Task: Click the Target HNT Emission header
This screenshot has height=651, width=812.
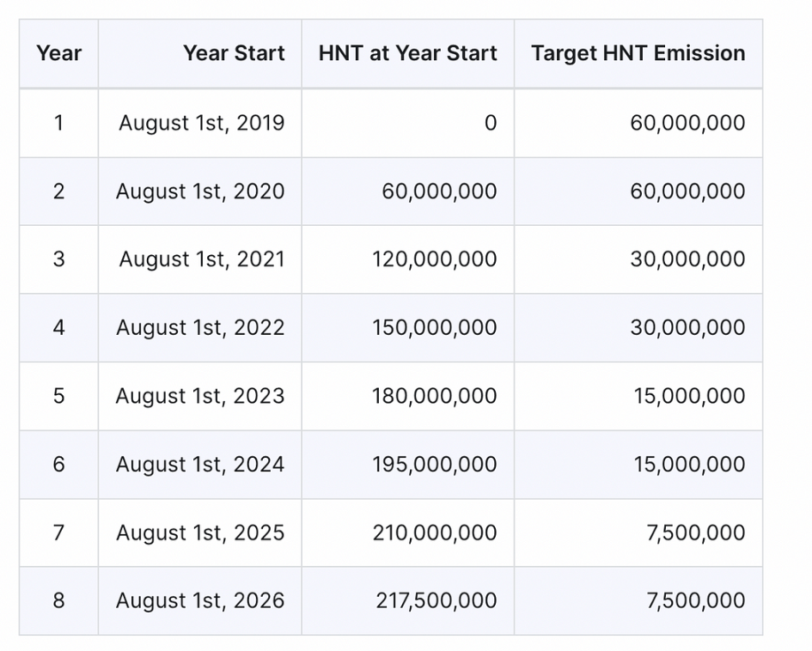Action: (638, 53)
